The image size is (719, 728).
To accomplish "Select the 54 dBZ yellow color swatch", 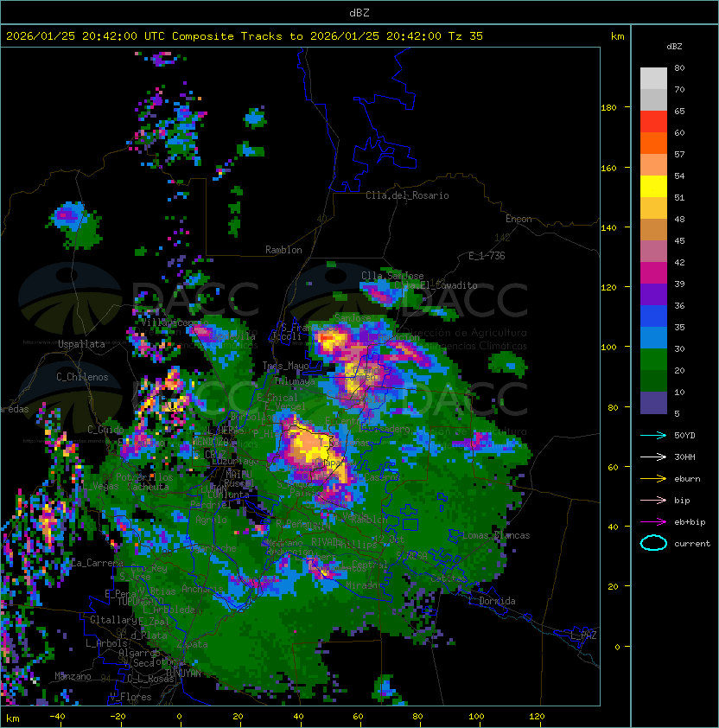I will 653,186.
